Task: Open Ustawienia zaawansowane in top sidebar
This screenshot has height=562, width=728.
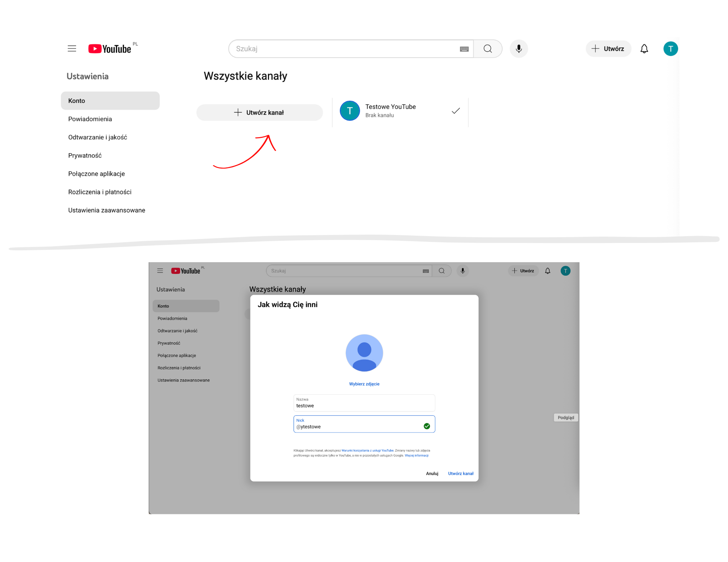Action: [x=107, y=210]
